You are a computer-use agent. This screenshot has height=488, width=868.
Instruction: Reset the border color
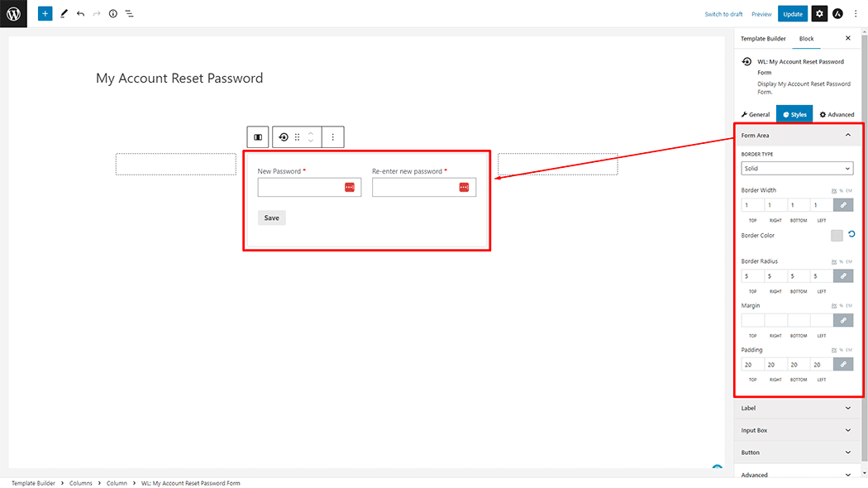click(x=851, y=234)
